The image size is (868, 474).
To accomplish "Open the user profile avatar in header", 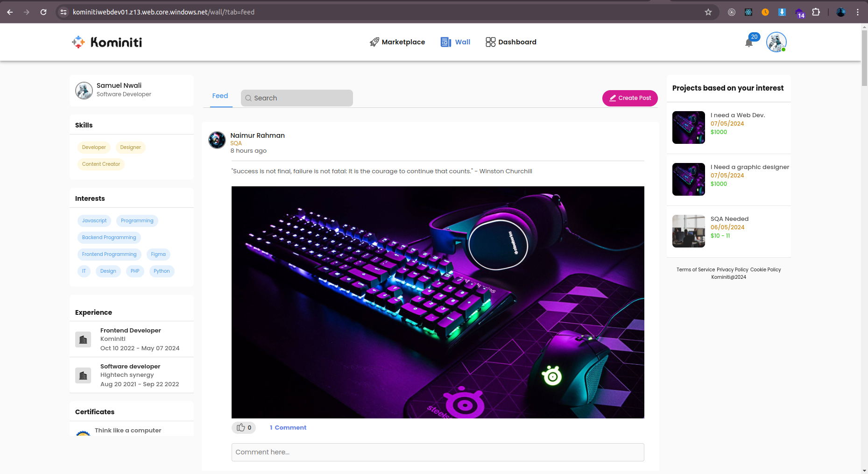I will pyautogui.click(x=776, y=42).
